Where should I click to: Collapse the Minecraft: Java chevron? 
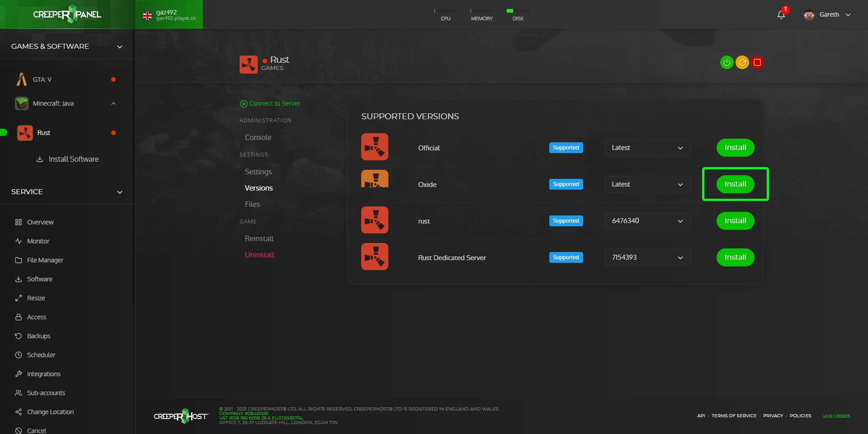point(113,103)
